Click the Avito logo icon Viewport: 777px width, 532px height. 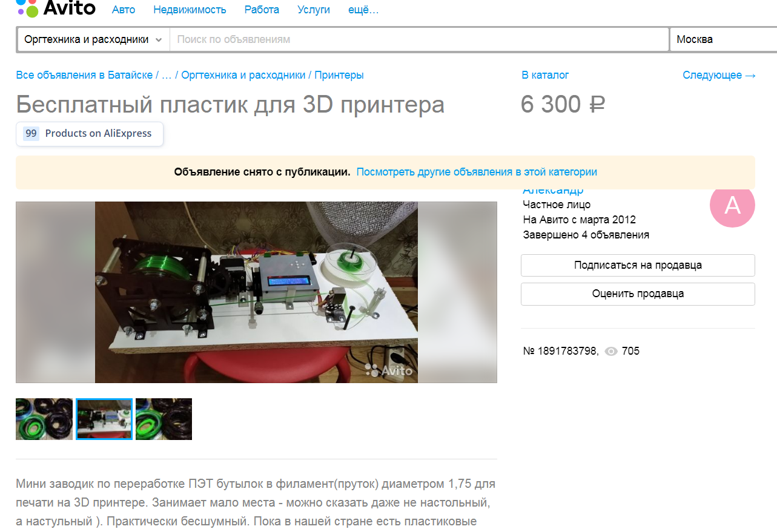[28, 8]
